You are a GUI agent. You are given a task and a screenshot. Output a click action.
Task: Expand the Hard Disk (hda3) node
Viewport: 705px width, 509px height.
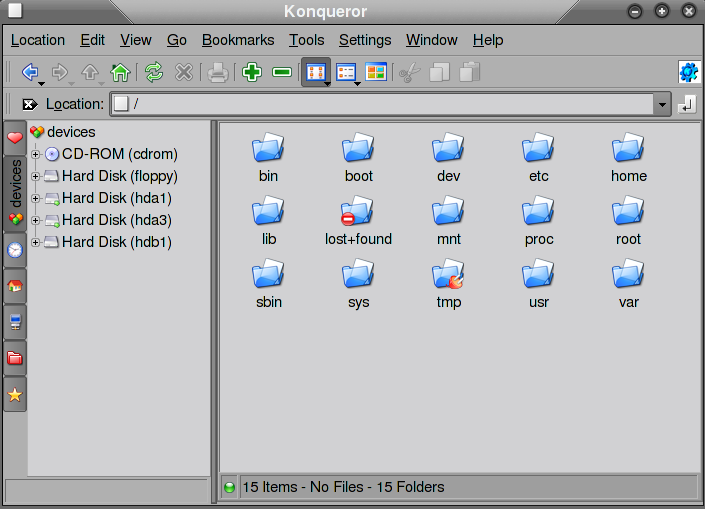[36, 220]
